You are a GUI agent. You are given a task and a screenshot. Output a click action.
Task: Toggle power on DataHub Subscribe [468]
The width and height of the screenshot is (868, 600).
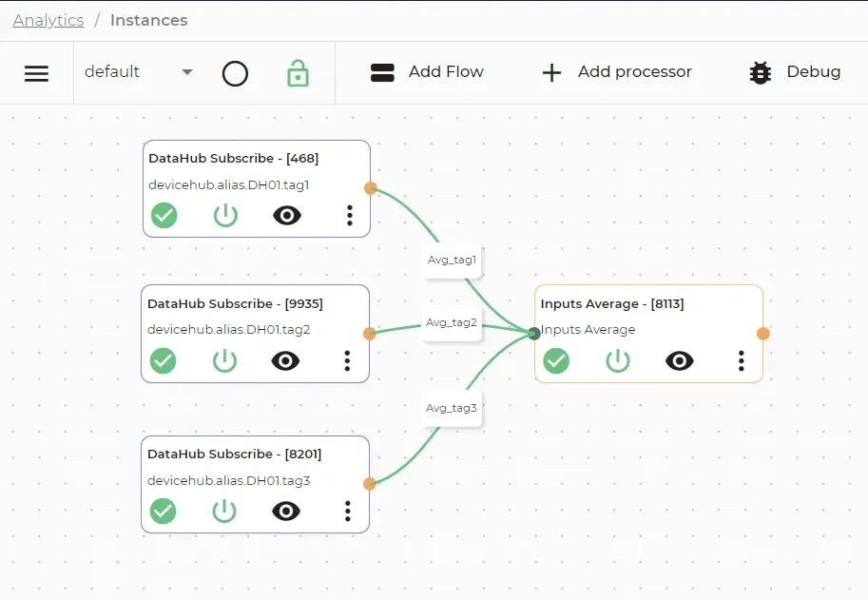point(226,215)
